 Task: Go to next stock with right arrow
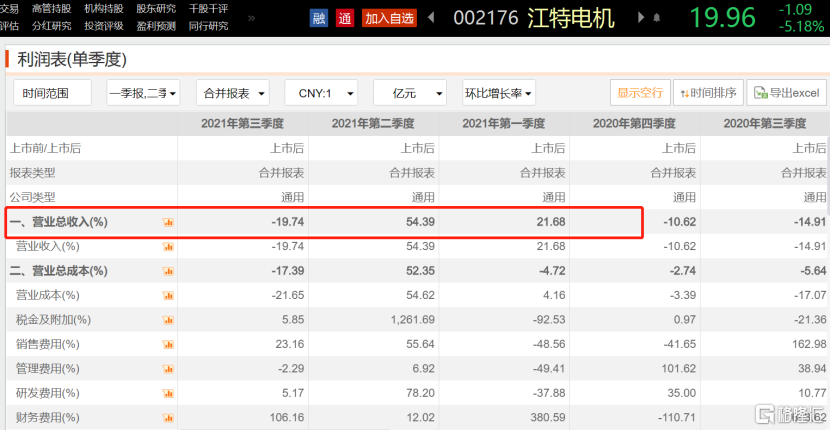(x=635, y=18)
